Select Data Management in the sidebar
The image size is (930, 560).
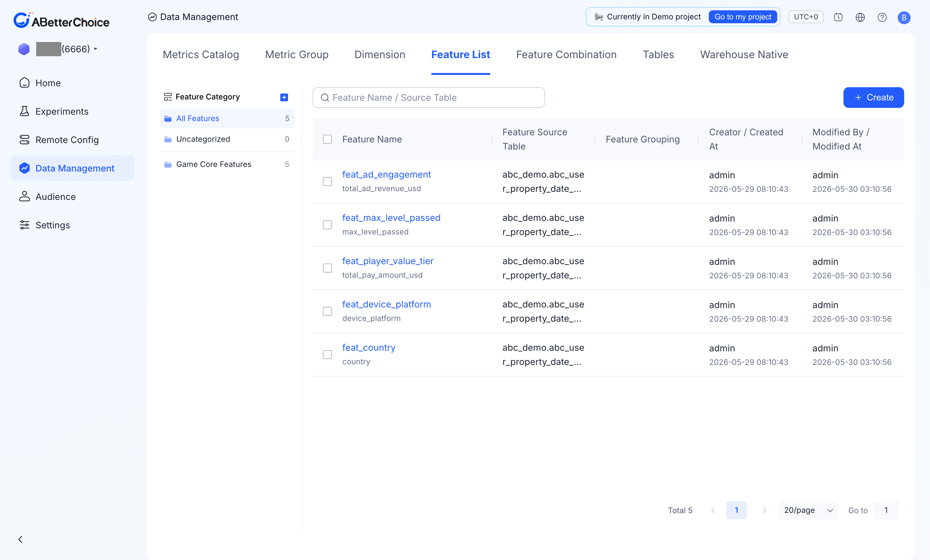(72, 168)
